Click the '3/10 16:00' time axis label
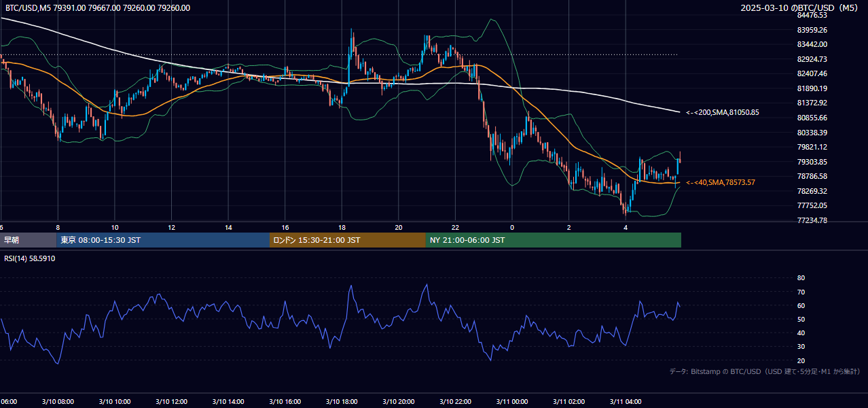The image size is (868, 408). [x=285, y=402]
